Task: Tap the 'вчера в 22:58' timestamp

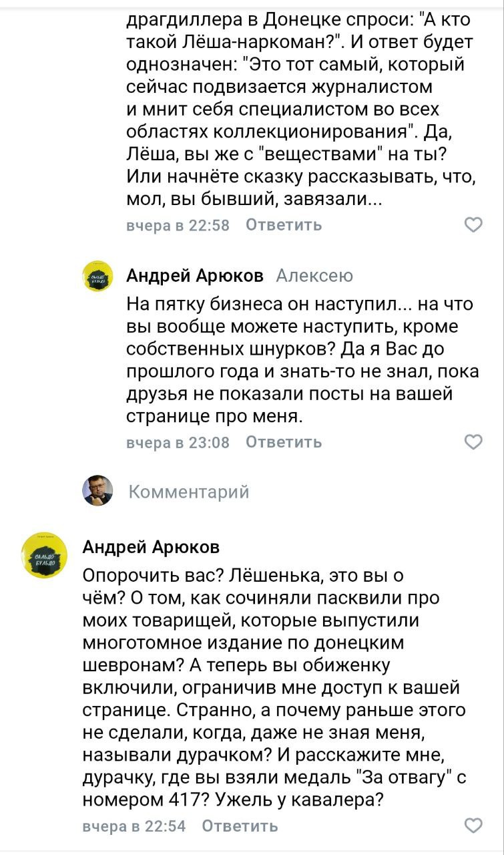Action: (x=178, y=226)
